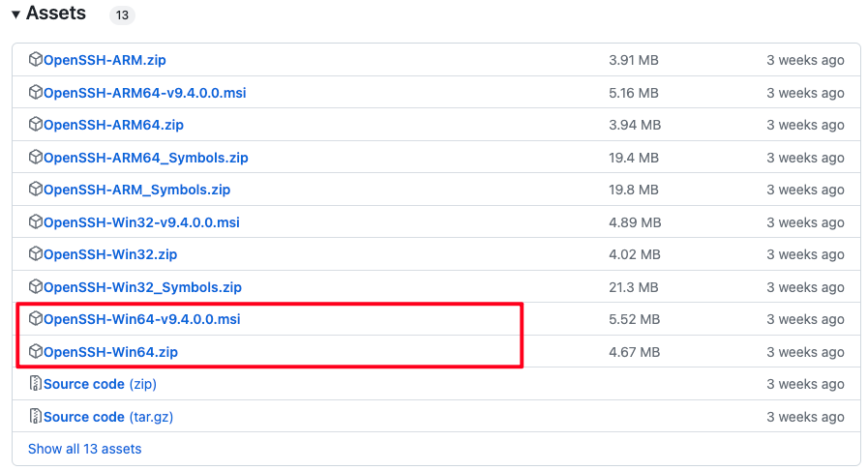Click the Assets heading text
868x470 pixels.
(56, 13)
